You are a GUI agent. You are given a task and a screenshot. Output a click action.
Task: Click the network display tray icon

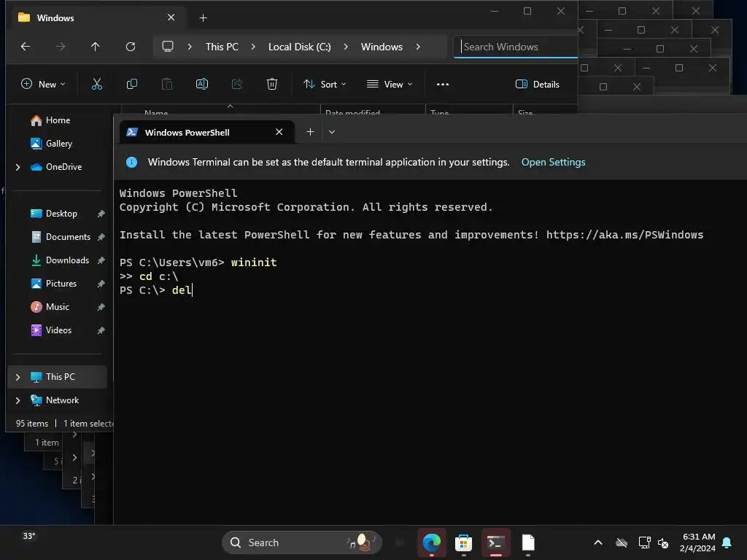tap(644, 542)
